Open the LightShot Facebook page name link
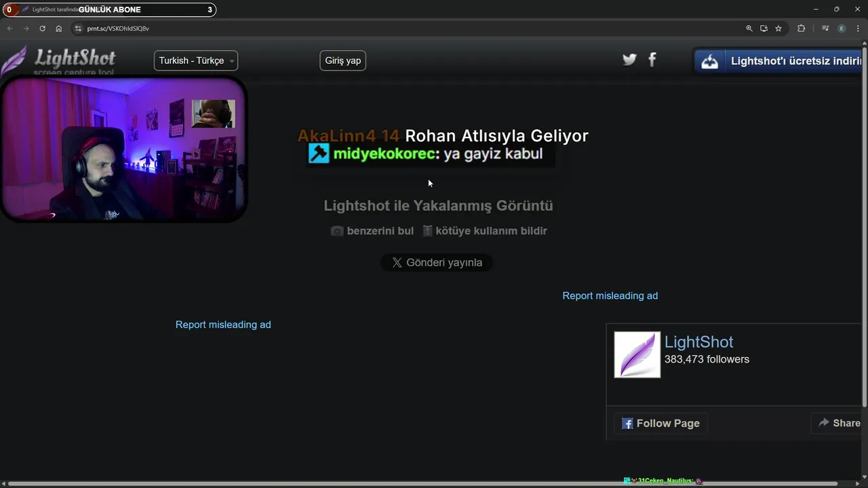Screen dimensions: 868x488 coord(698,342)
